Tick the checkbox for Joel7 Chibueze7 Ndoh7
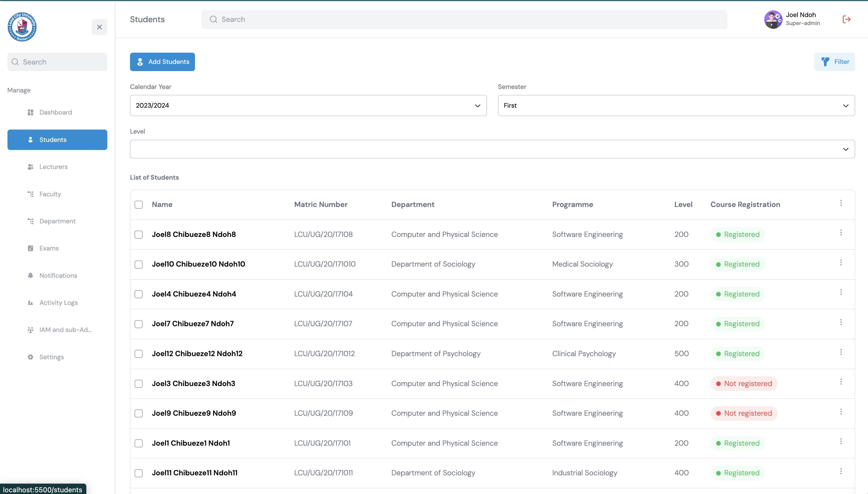This screenshot has height=494, width=868. click(x=139, y=324)
